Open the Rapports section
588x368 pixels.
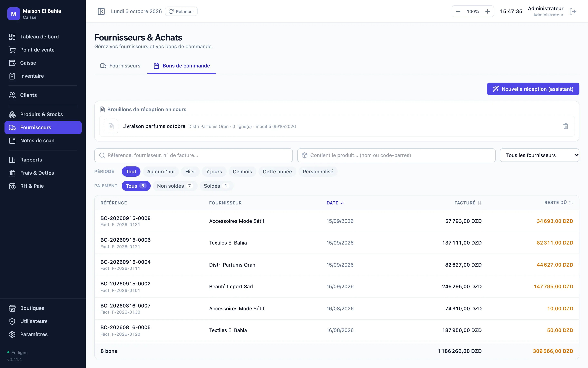(x=43, y=160)
